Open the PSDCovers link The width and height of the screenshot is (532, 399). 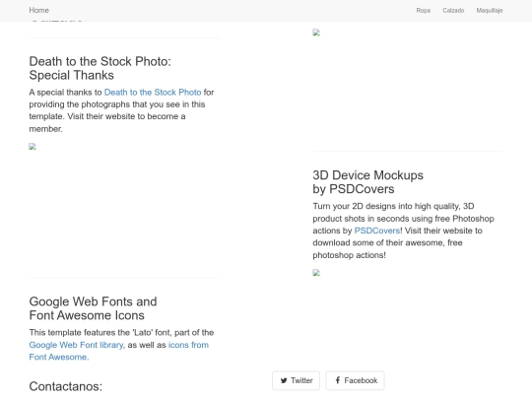[377, 231]
